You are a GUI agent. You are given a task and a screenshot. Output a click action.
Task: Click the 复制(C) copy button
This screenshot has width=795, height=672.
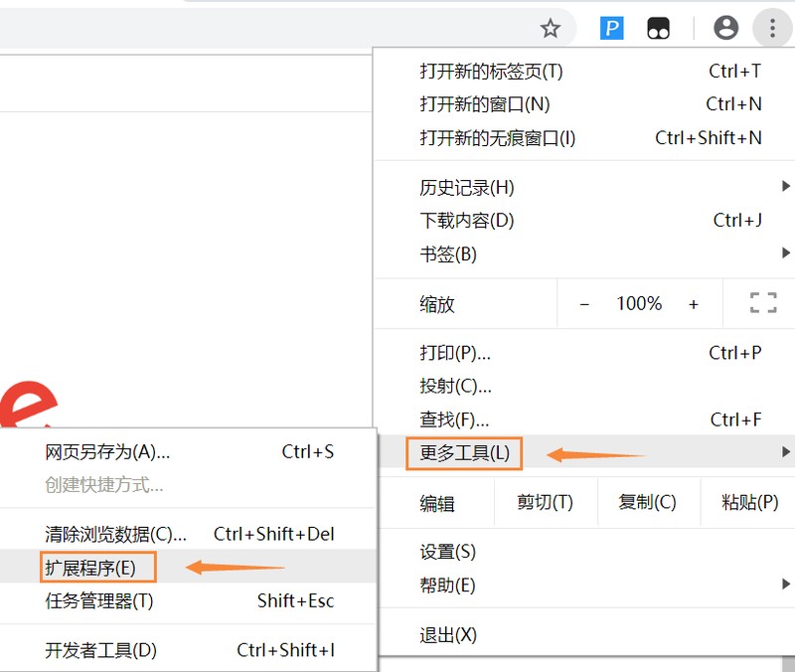coord(648,503)
